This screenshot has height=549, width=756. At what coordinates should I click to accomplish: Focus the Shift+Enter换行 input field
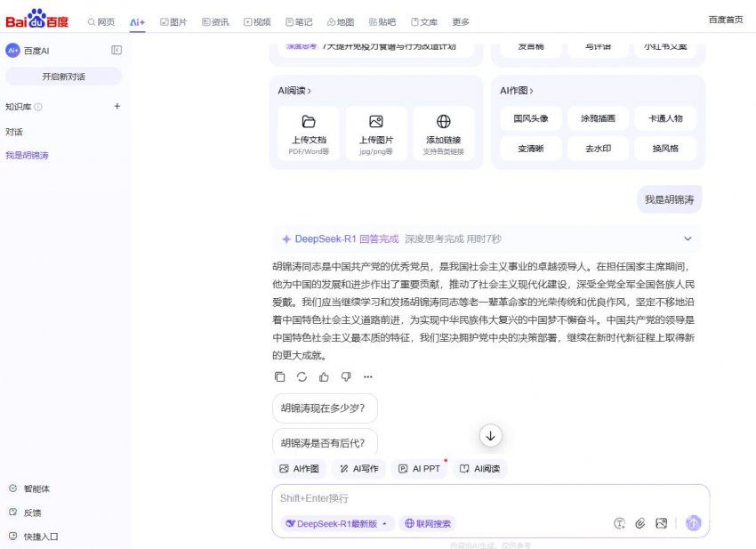tap(490, 498)
